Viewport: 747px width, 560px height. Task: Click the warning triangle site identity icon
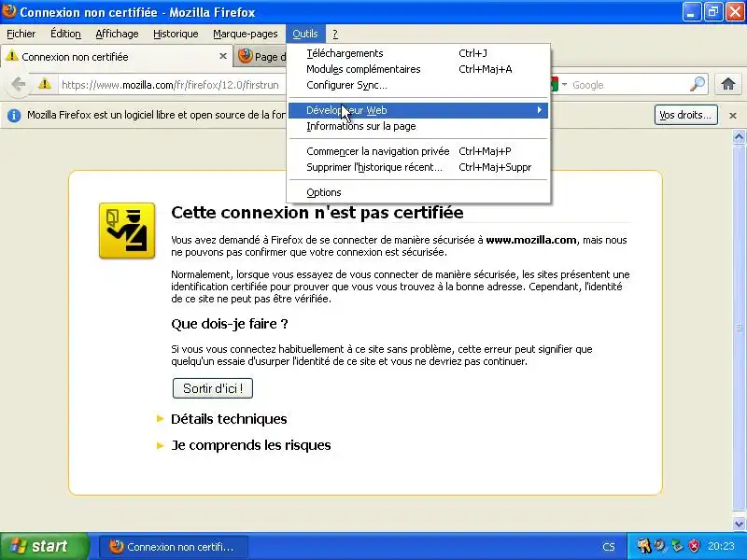point(45,84)
